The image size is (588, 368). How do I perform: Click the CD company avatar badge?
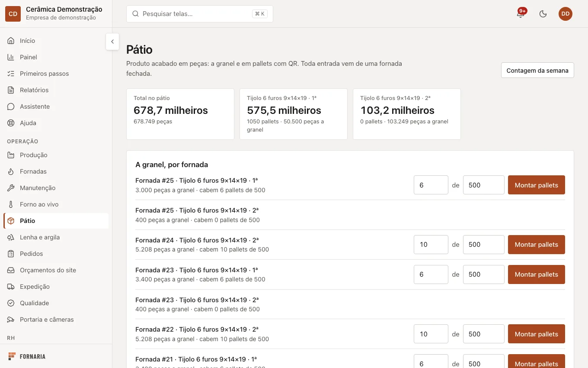pos(13,14)
